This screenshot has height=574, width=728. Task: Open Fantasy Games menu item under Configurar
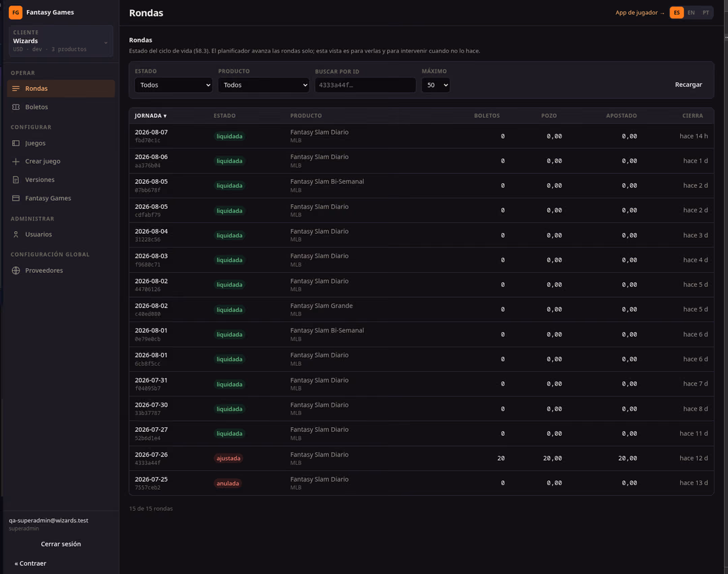48,198
